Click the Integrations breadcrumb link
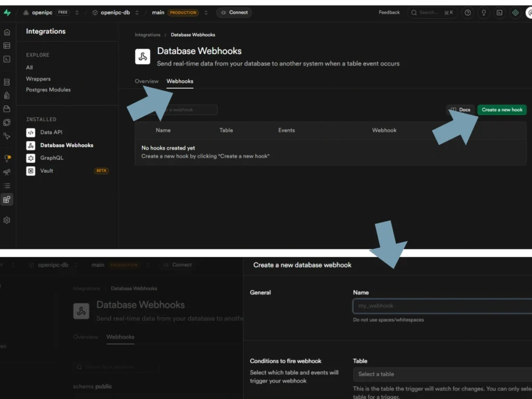 click(148, 35)
